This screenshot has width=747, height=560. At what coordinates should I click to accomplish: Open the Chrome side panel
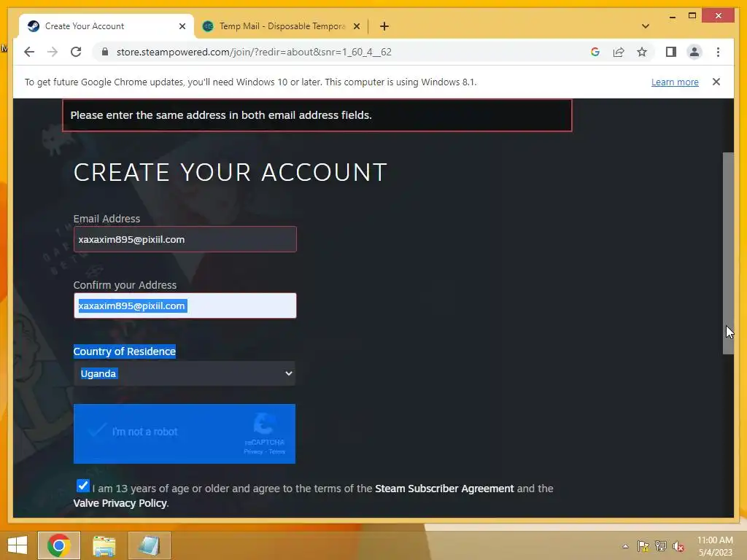(x=671, y=52)
